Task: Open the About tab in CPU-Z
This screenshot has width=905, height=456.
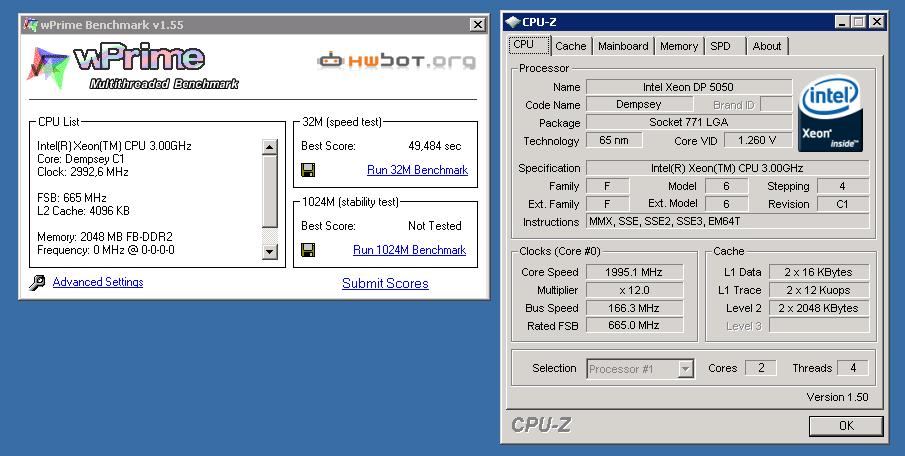Action: point(766,46)
